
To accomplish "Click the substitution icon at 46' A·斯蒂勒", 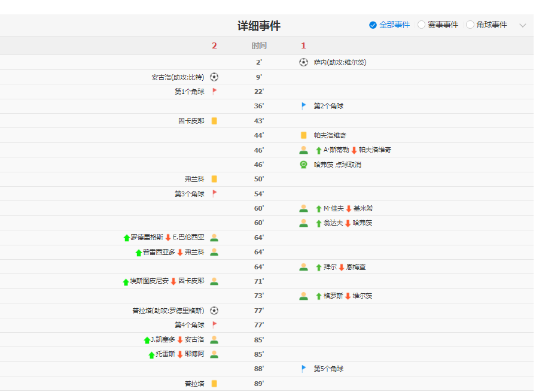I will coord(303,150).
